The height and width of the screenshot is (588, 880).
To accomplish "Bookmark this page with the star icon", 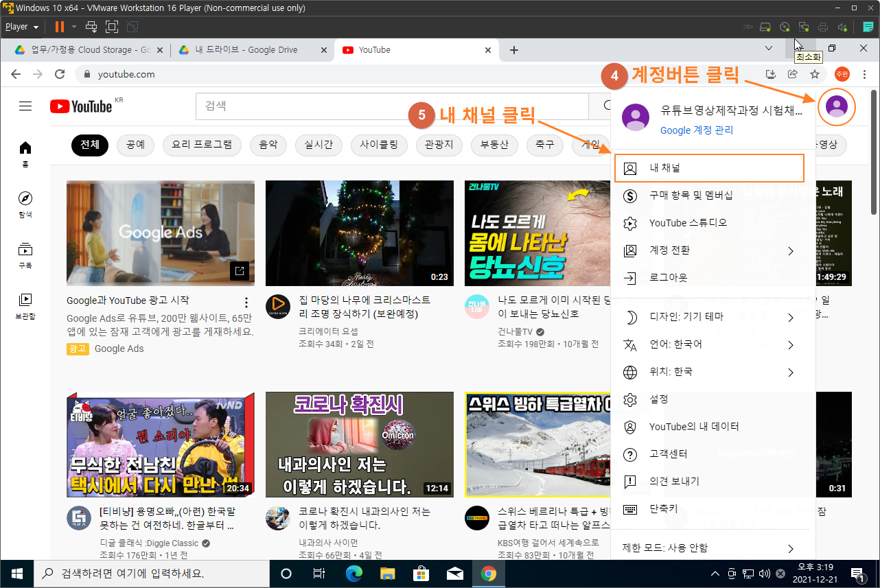I will click(x=815, y=74).
